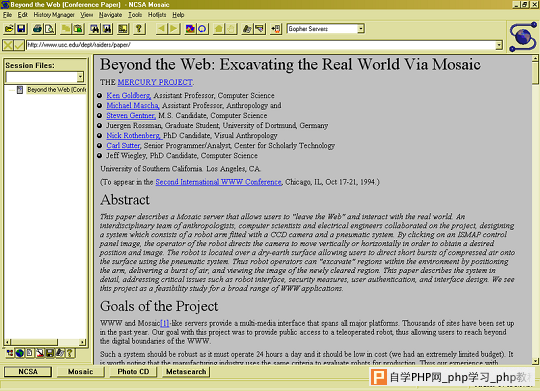Screen dimensions: 540x391
Task: Click the Help question mark toolbar icon
Action: (139, 29)
